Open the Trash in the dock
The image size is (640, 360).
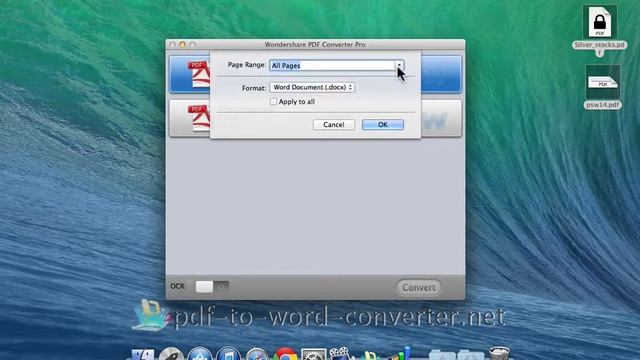tap(499, 353)
